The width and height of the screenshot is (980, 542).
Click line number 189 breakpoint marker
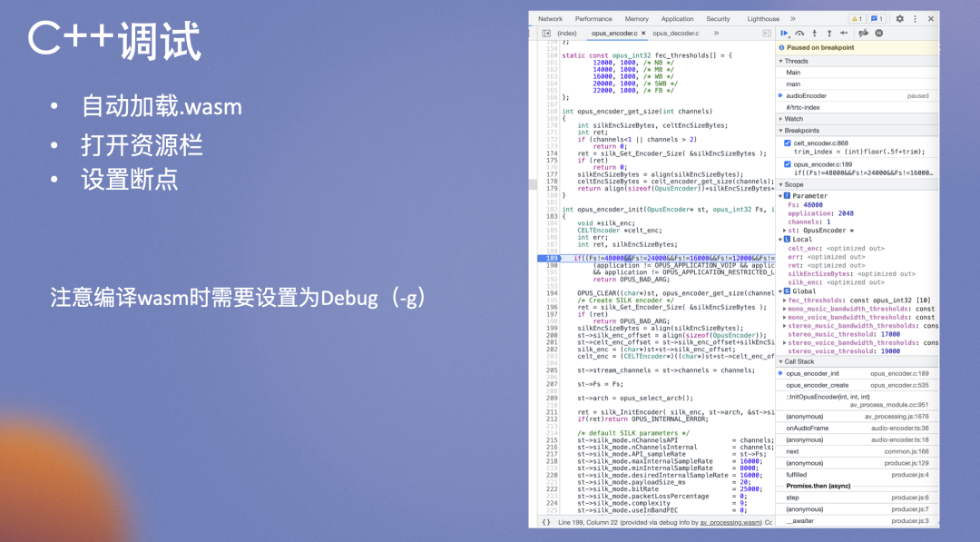[x=552, y=258]
